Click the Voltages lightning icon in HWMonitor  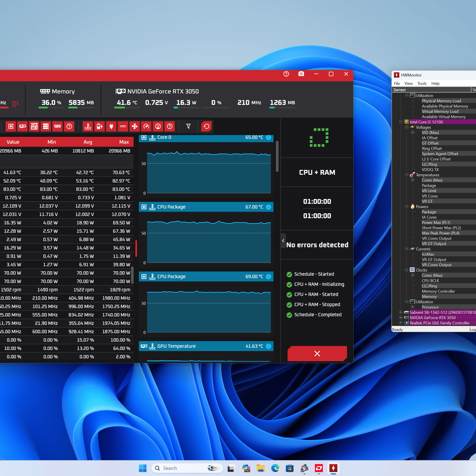click(x=413, y=127)
